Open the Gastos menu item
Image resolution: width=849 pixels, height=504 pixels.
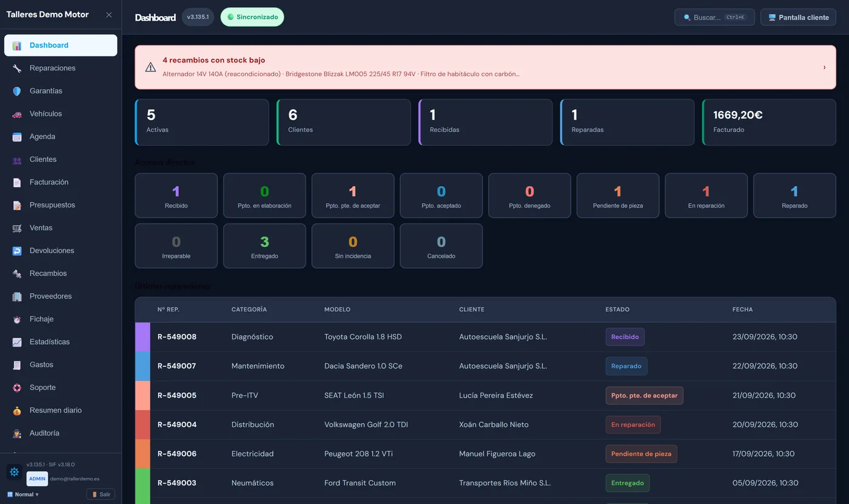pyautogui.click(x=61, y=365)
